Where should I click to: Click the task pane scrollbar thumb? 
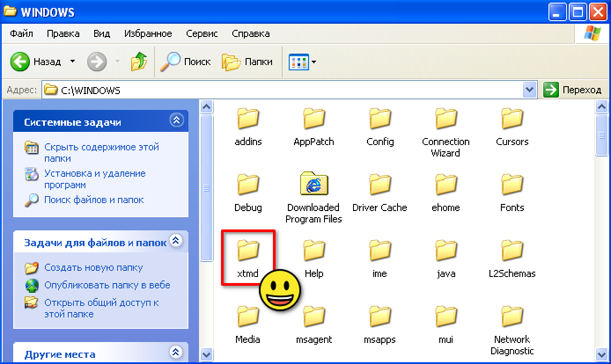pyautogui.click(x=207, y=188)
